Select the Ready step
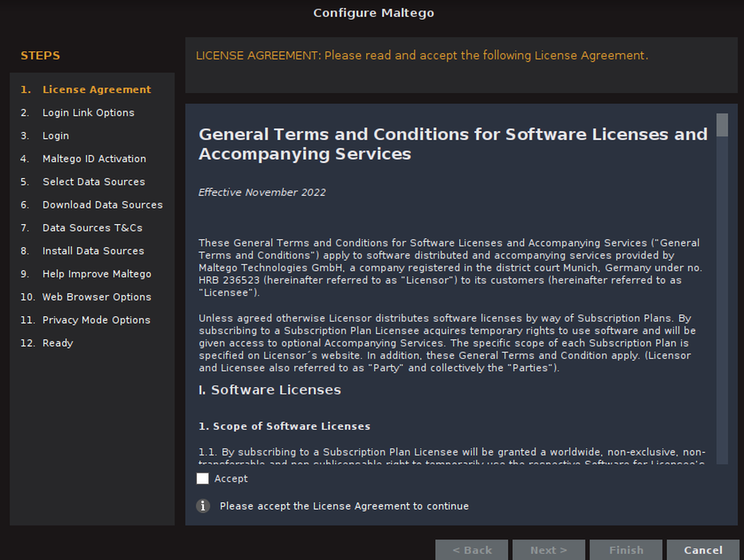Image resolution: width=744 pixels, height=560 pixels. pyautogui.click(x=58, y=343)
